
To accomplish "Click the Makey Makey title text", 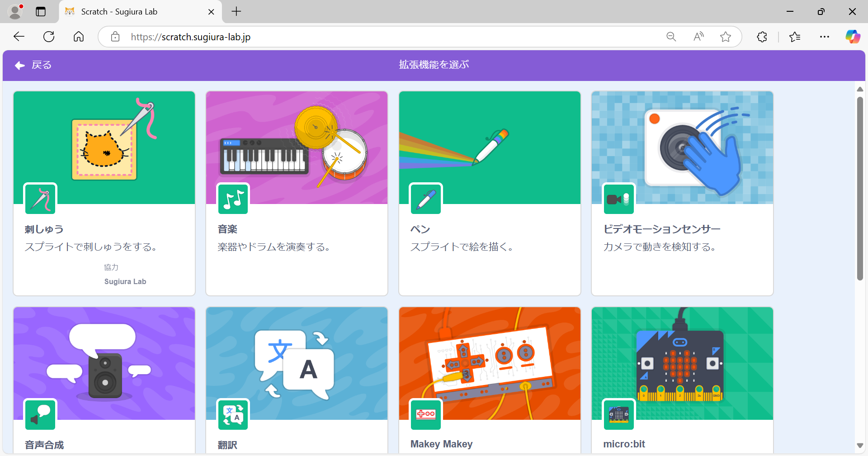I will click(441, 444).
